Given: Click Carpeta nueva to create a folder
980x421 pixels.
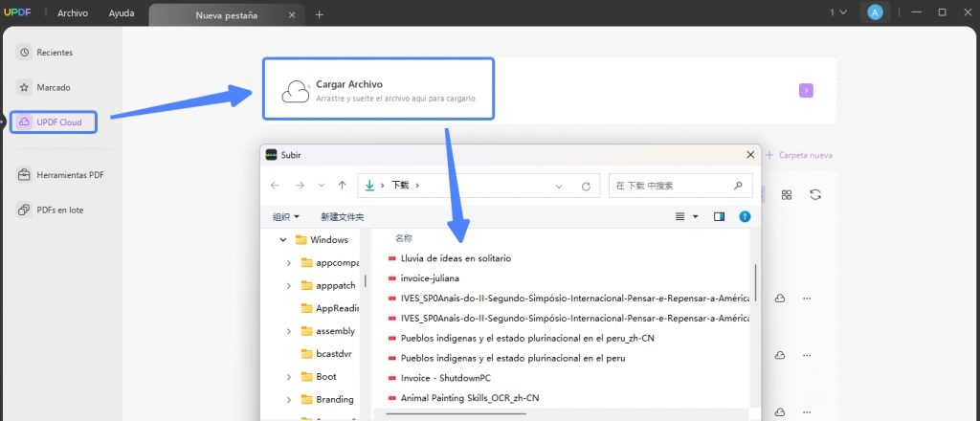Looking at the screenshot, I should [x=799, y=155].
